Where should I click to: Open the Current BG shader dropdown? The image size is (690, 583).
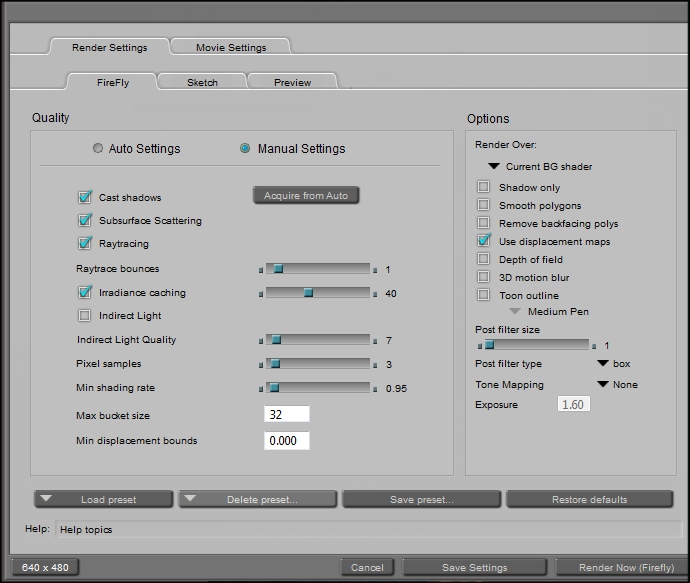click(x=493, y=167)
